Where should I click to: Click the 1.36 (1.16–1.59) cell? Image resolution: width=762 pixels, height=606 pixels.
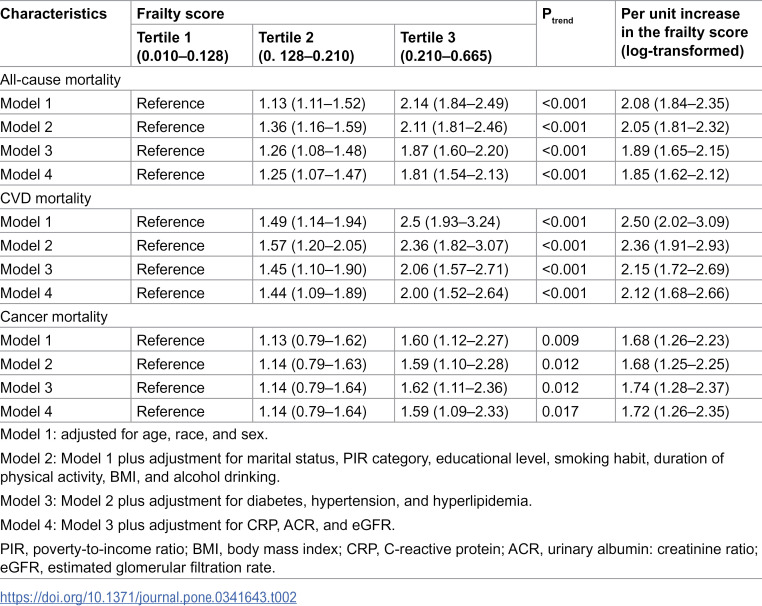[x=312, y=127]
